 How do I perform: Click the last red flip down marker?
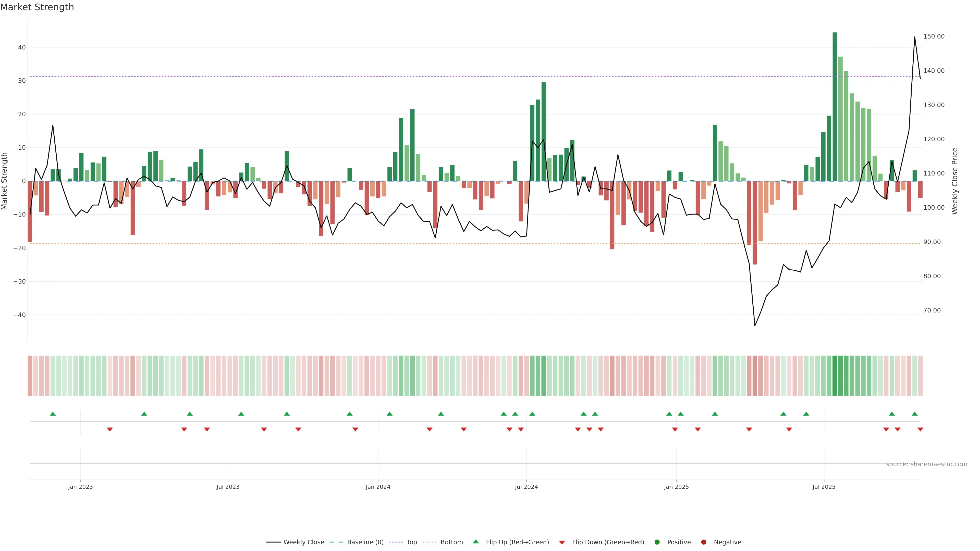pyautogui.click(x=920, y=429)
